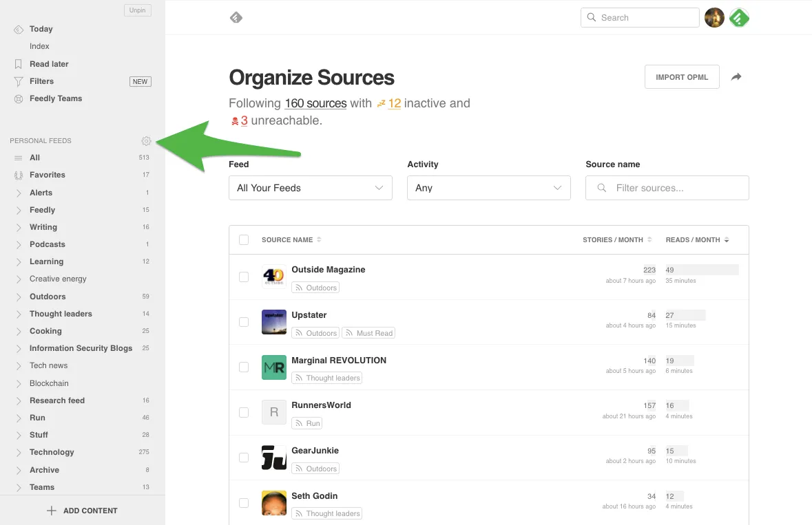Click the Favorites icon in sidebar

[x=18, y=175]
